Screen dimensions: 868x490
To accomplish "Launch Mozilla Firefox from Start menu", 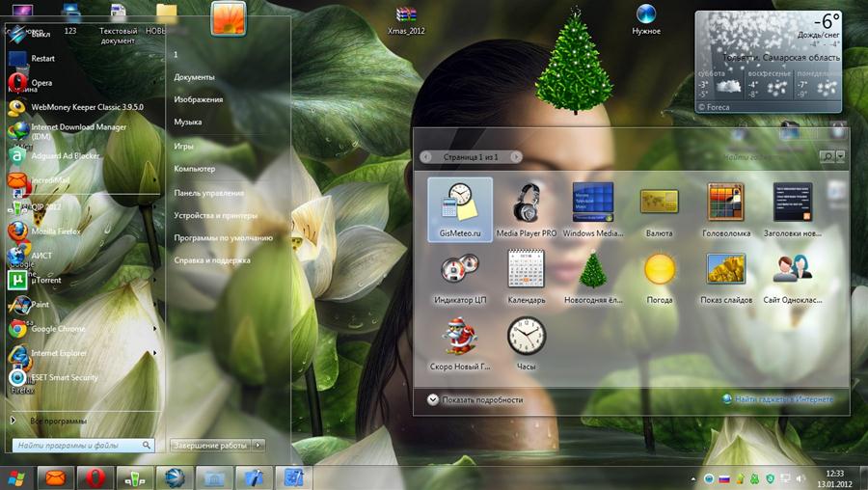I will click(x=56, y=231).
